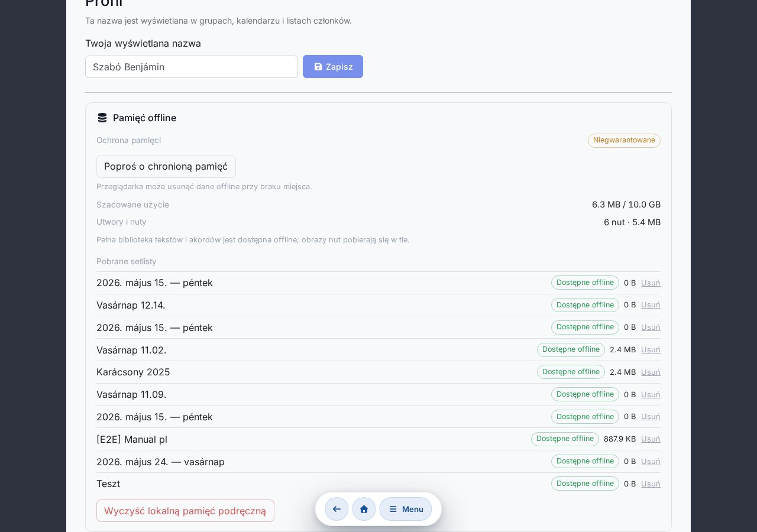Click the back arrow navigation button
The image size is (757, 532).
(x=337, y=509)
